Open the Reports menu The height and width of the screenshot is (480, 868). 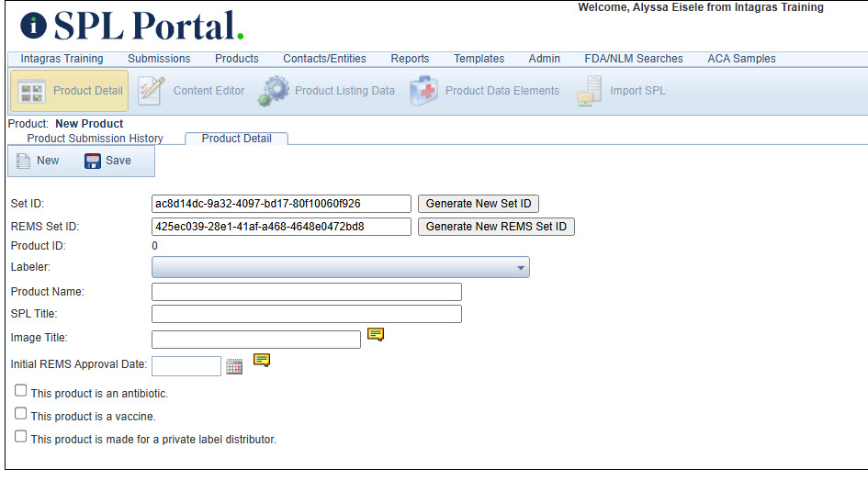tap(410, 59)
